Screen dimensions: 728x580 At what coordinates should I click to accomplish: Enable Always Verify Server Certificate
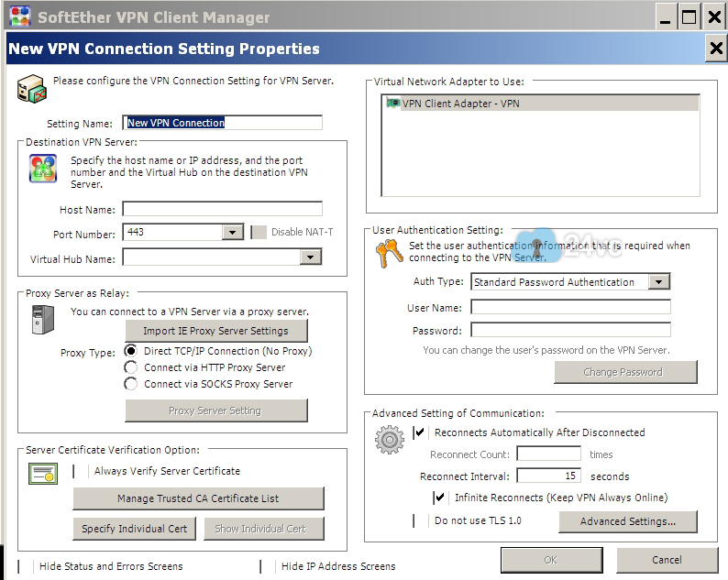coord(81,472)
